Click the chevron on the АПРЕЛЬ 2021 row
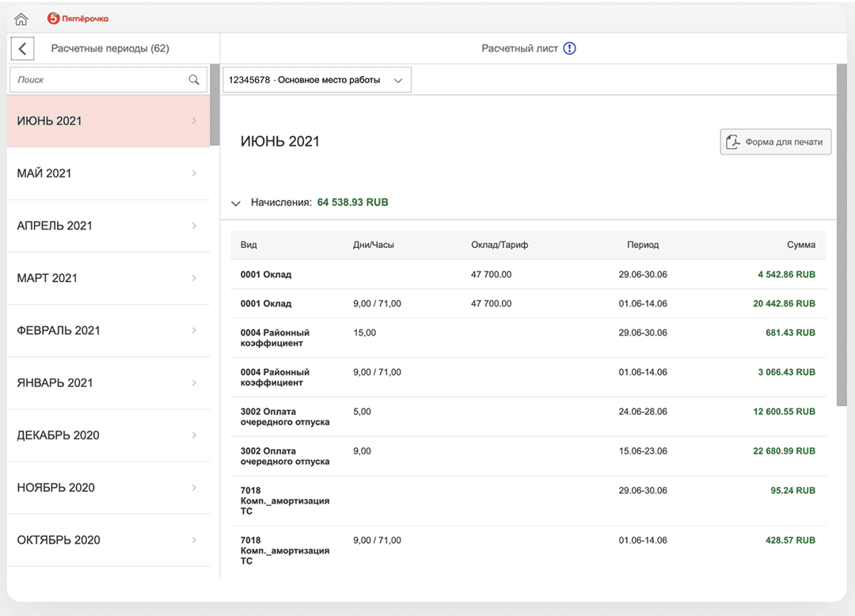This screenshot has height=616, width=855. (194, 226)
